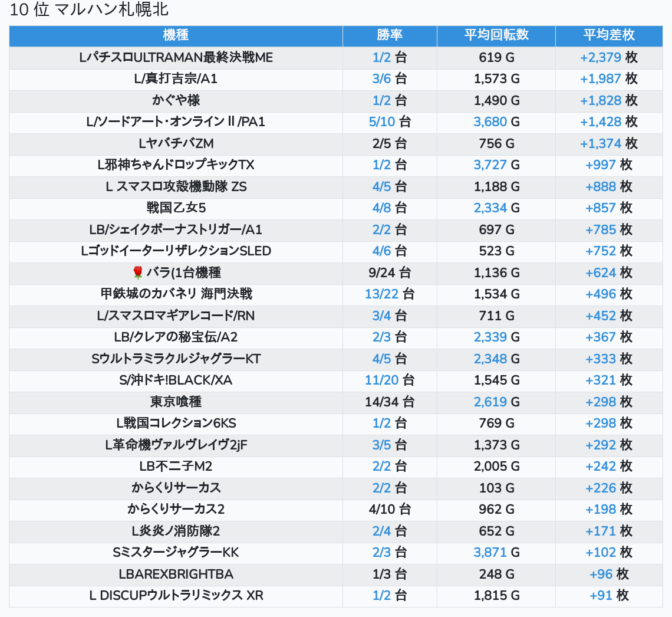Click the 5/10 台 win rate cell

[x=390, y=122]
